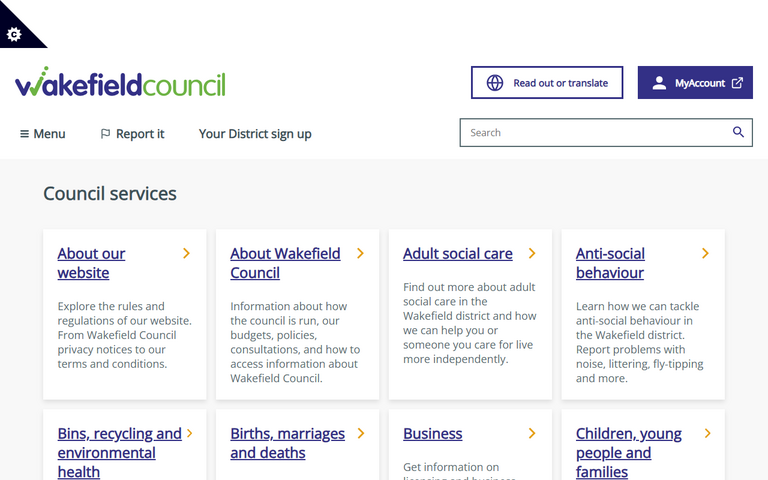Open Your District sign up

pyautogui.click(x=255, y=134)
